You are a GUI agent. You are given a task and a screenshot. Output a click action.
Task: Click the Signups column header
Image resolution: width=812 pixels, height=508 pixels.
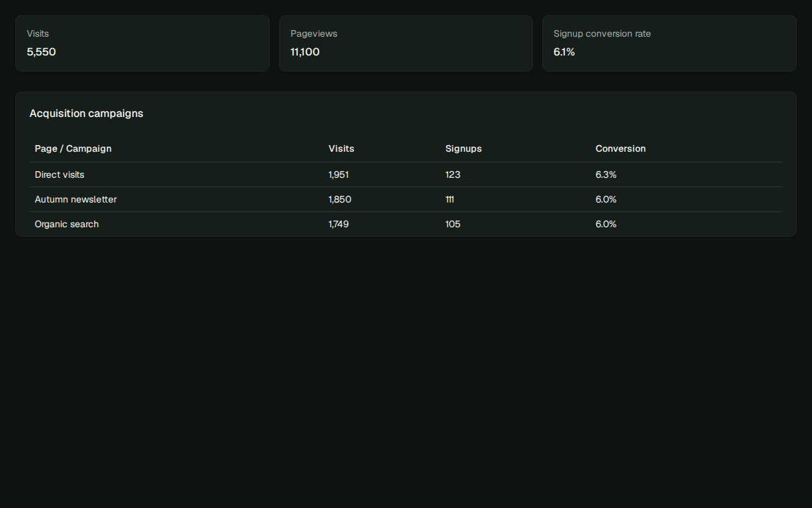(463, 148)
